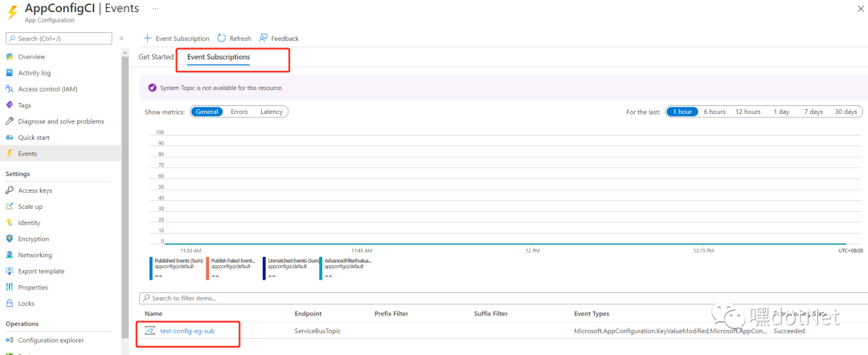Click the Event Types column header

pos(592,313)
